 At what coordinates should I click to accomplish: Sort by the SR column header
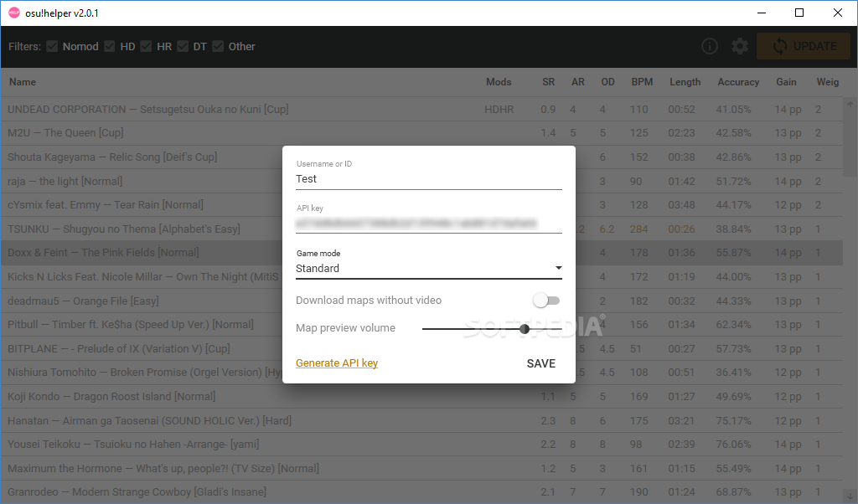[548, 82]
